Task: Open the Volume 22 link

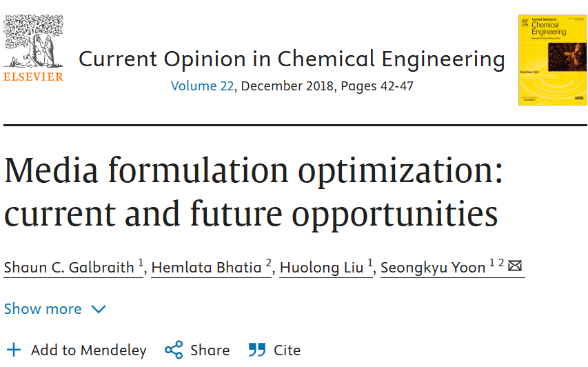Action: pos(202,86)
